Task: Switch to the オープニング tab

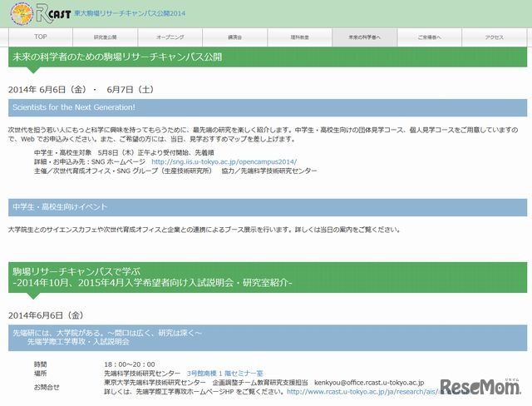Action: 170,37
